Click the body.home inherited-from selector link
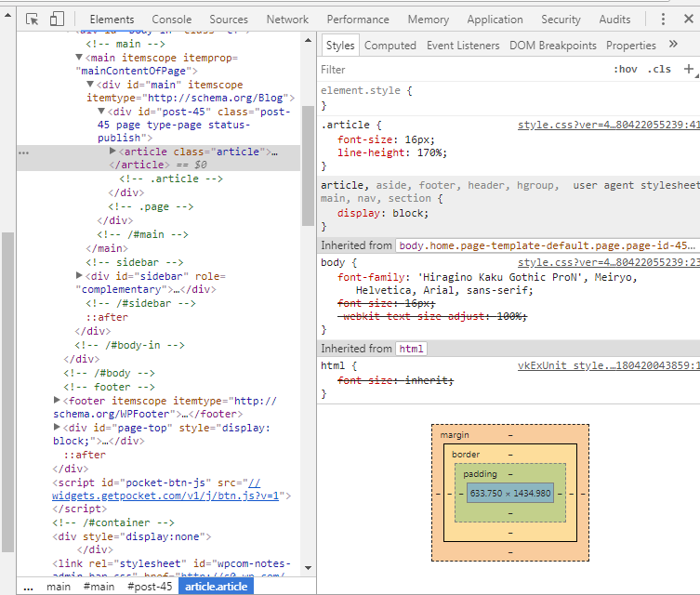This screenshot has height=595, width=700. (x=547, y=245)
